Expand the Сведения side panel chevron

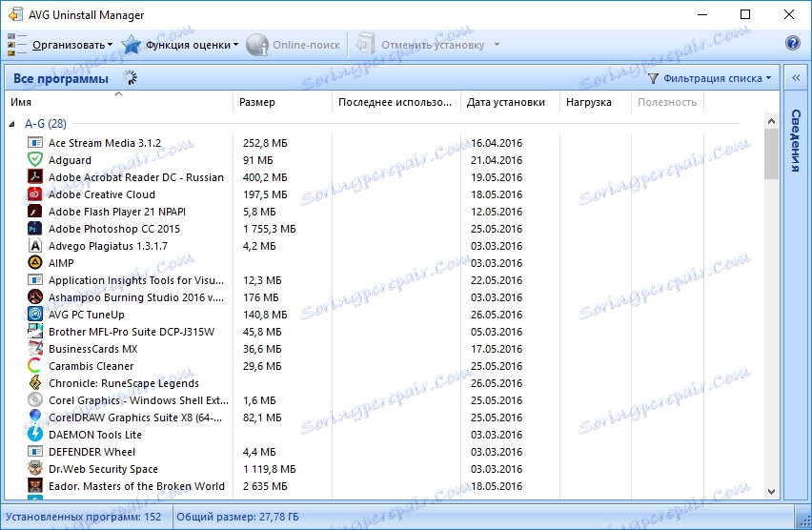tap(796, 78)
